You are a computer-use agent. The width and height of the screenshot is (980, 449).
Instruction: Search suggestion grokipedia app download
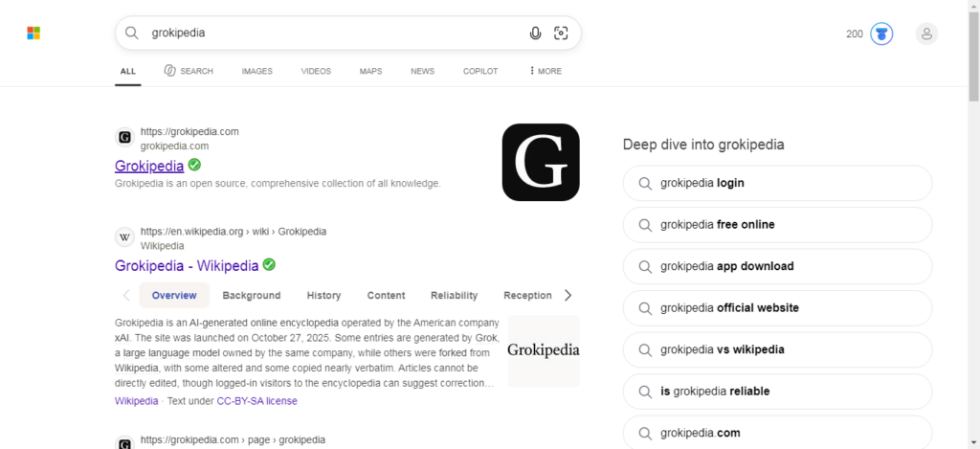tap(777, 266)
